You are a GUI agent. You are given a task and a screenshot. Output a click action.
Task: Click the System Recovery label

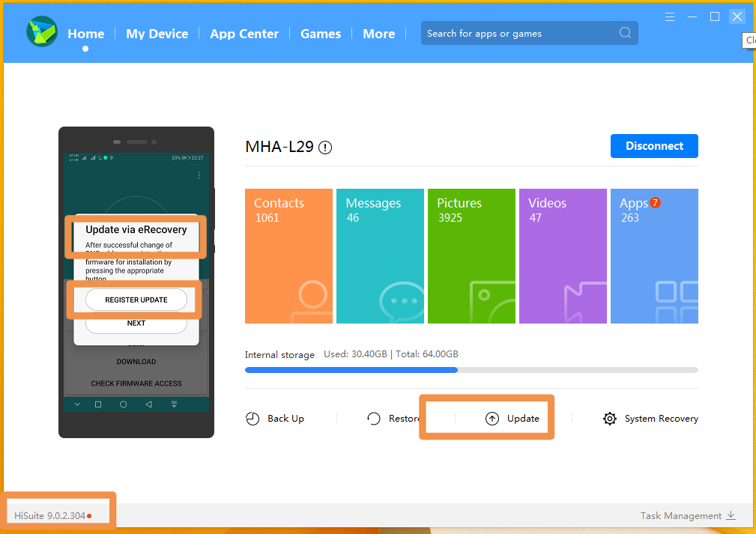point(662,419)
